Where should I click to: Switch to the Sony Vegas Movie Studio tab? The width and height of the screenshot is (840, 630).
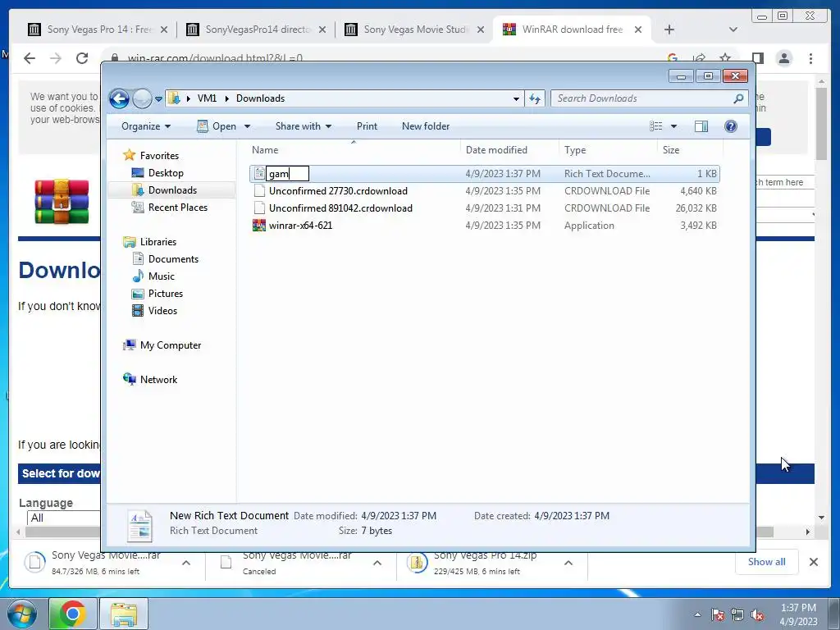tap(414, 30)
